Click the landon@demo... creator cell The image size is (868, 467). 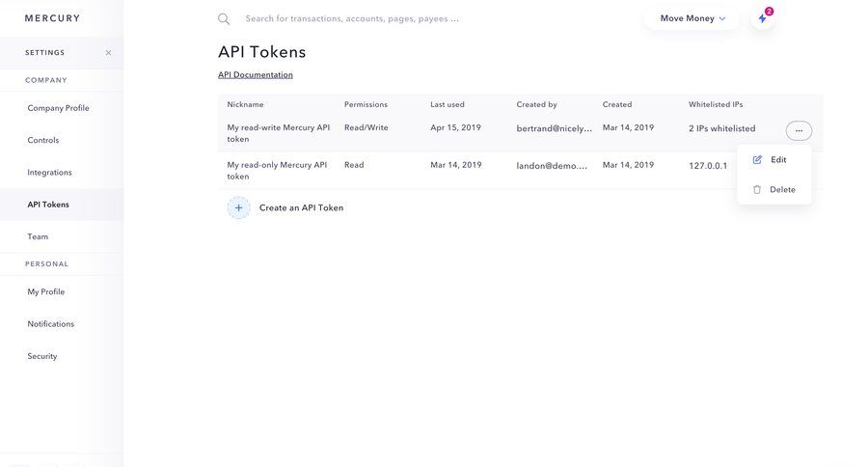coord(552,166)
